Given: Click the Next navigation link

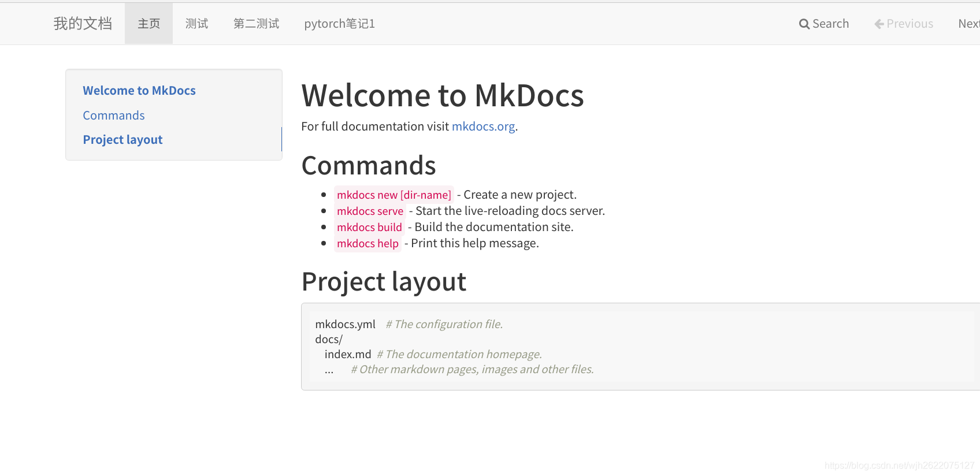Looking at the screenshot, I should 969,24.
